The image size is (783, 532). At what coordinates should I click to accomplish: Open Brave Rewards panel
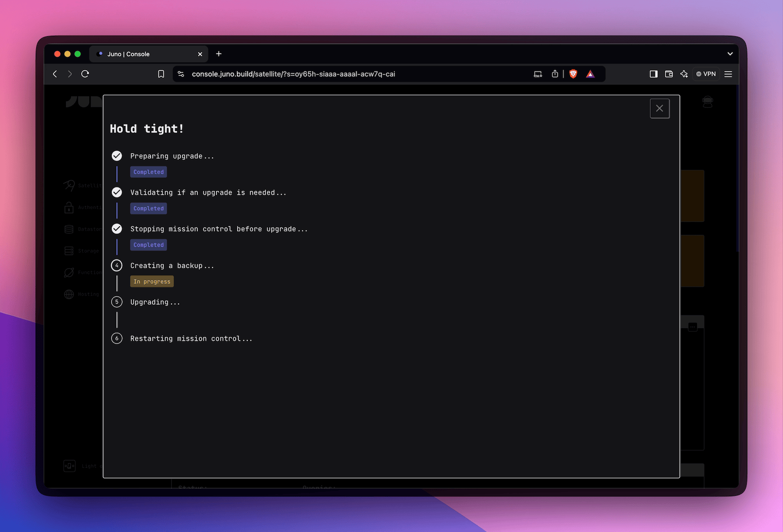point(591,74)
